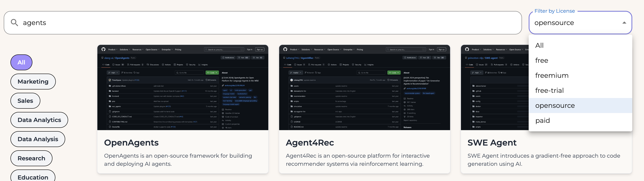Choose the free license option
644x181 pixels.
580,60
